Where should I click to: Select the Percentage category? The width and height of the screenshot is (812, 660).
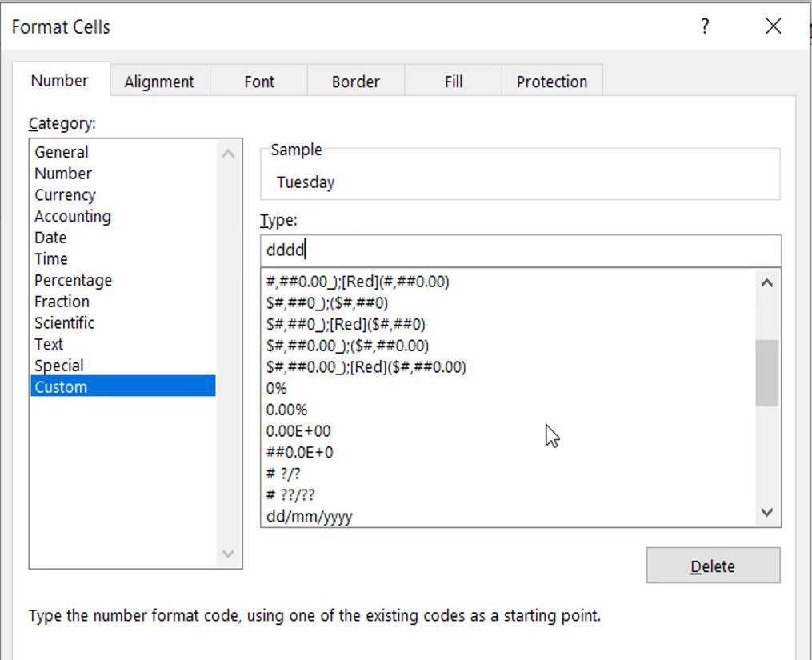[x=73, y=280]
